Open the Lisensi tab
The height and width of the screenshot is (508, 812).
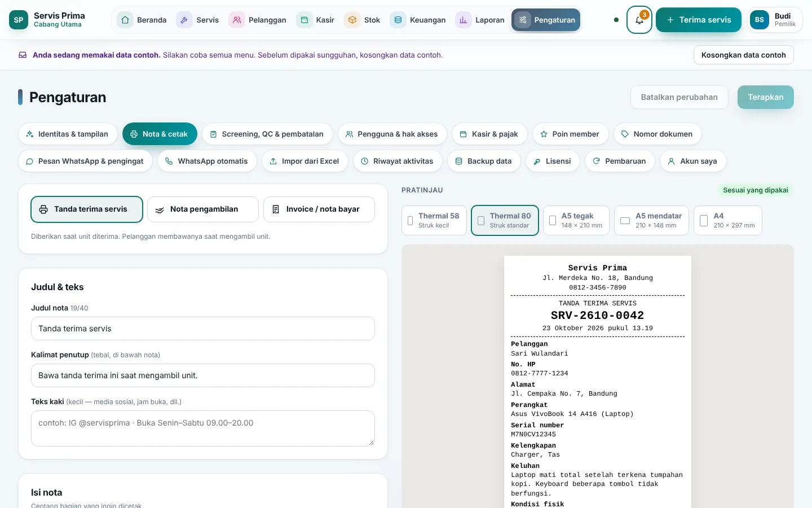(553, 161)
